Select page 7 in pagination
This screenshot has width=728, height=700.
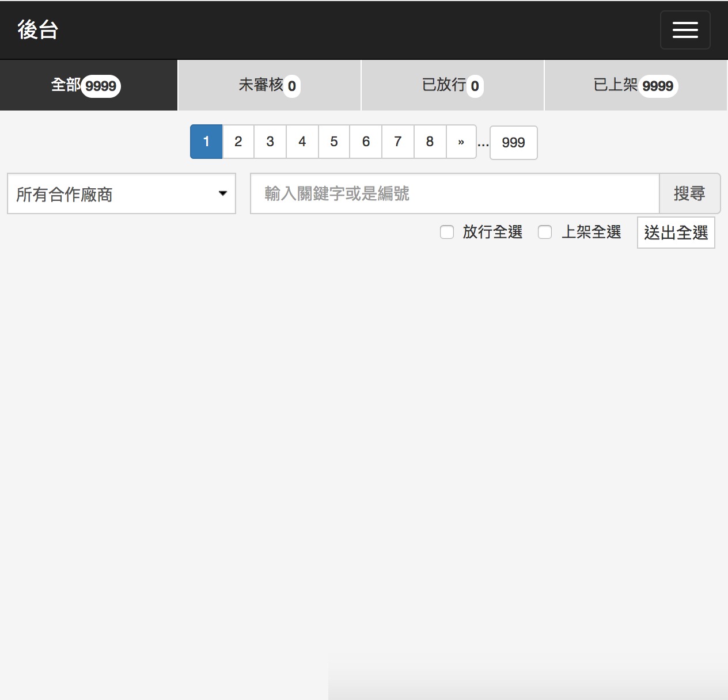point(398,142)
